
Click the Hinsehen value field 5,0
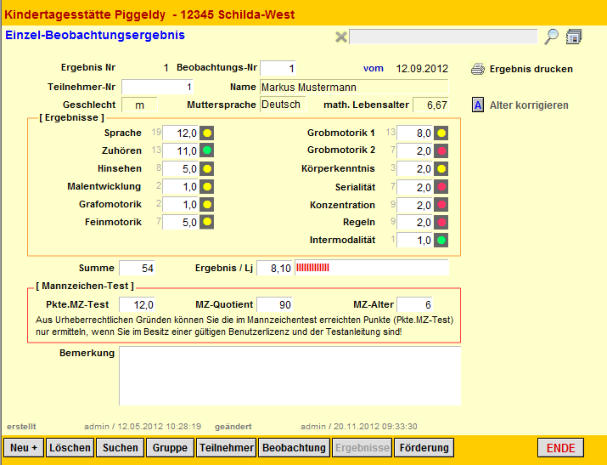click(181, 169)
